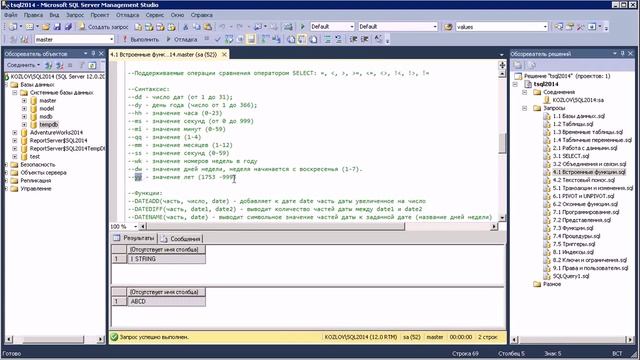Open the Справка menu
The width and height of the screenshot is (640, 360).
coord(202,15)
